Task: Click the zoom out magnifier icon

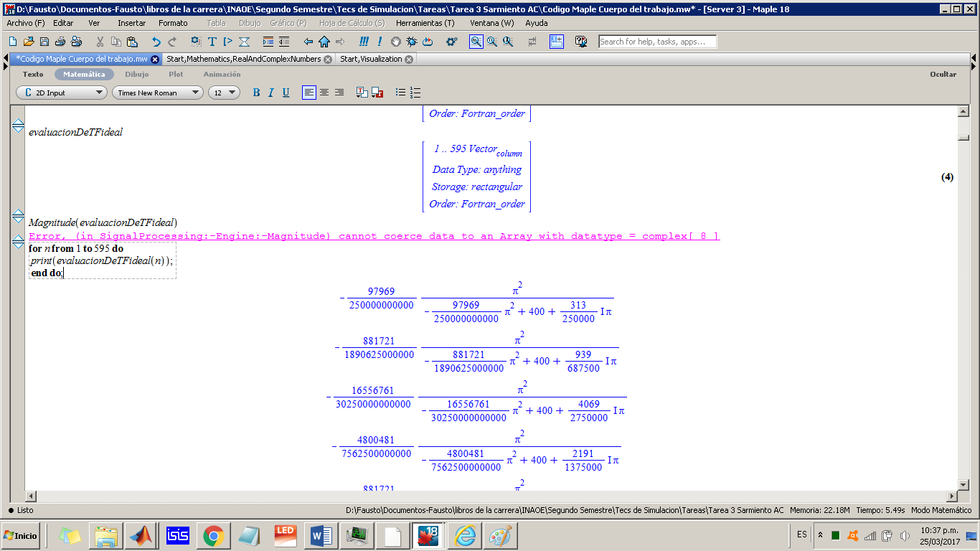Action: pos(508,42)
